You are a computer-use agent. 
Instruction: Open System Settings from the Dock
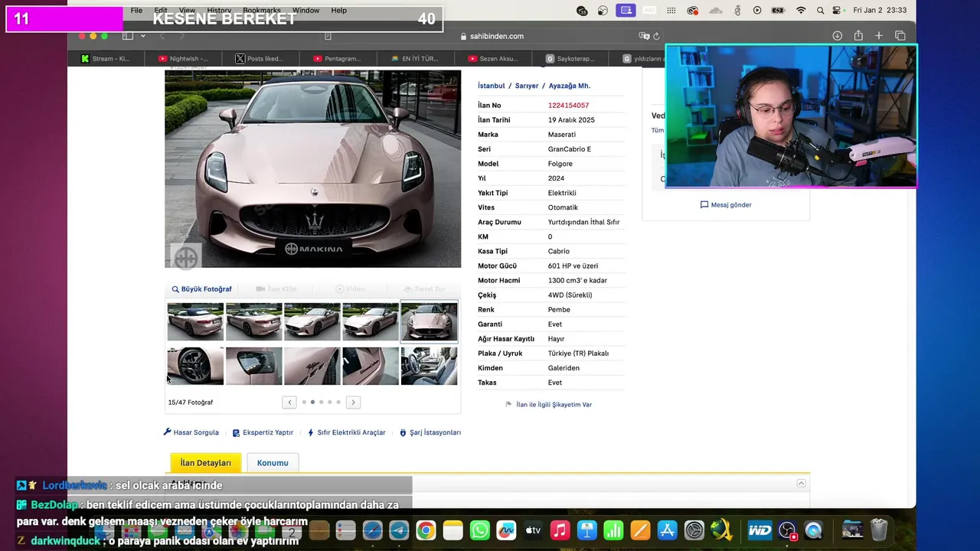coord(694,530)
